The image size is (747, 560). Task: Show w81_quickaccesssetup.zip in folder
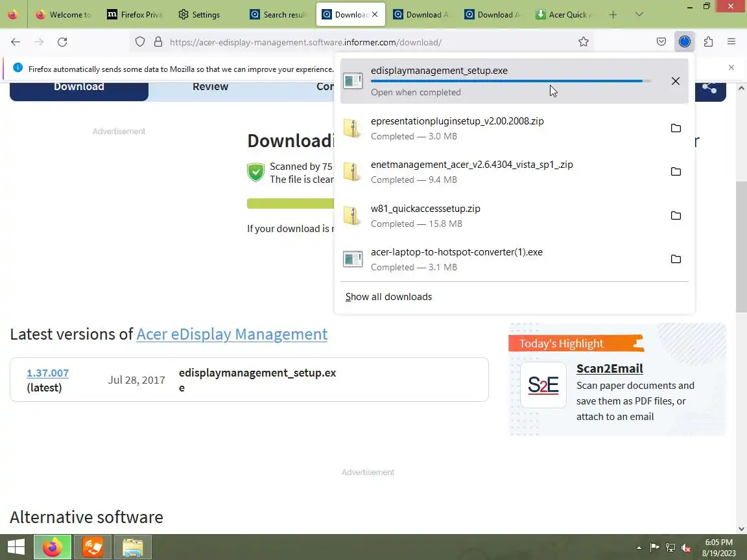click(676, 216)
